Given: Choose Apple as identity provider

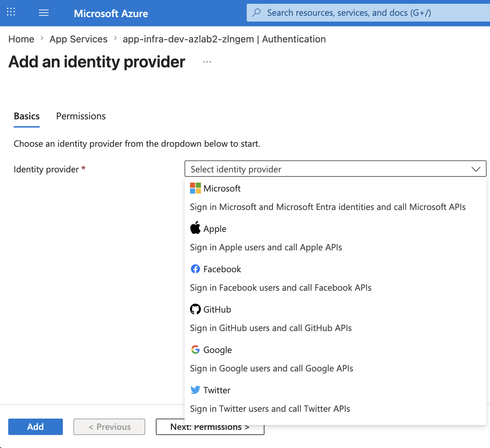Looking at the screenshot, I should pos(335,238).
